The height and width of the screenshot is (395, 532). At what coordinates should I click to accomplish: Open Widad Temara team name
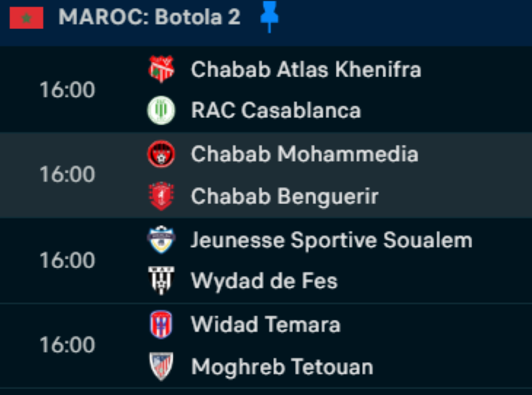point(265,325)
